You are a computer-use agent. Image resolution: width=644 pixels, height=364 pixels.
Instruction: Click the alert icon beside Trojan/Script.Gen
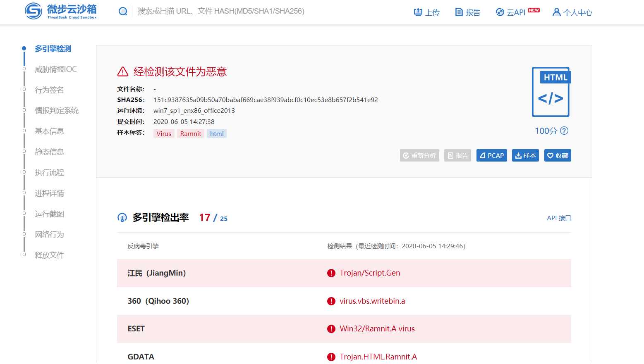[331, 273]
